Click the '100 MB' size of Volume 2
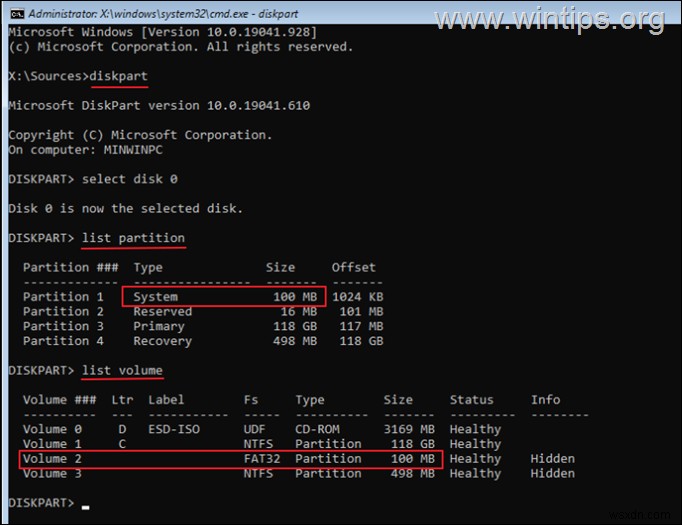Screen dimensions: 682x525 pos(413,459)
